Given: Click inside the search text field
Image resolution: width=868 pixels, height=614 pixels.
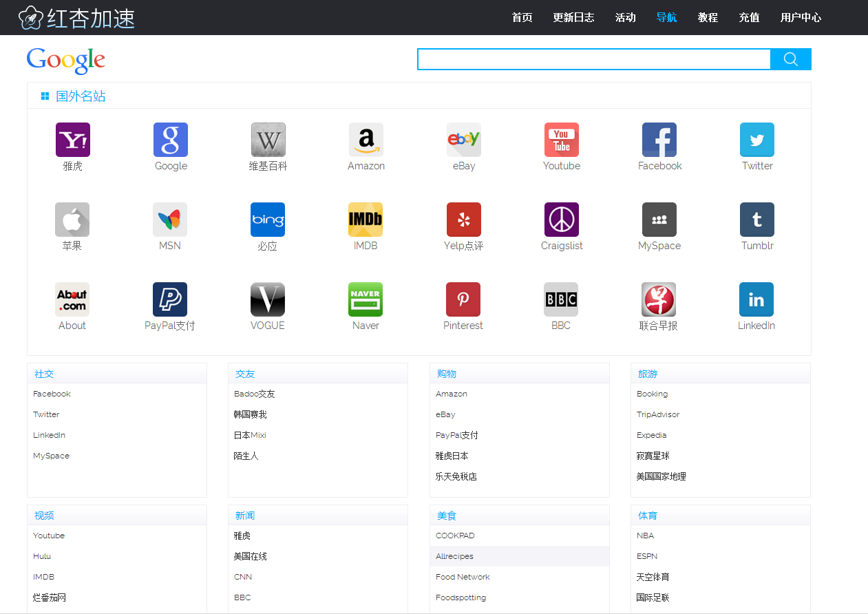Looking at the screenshot, I should pyautogui.click(x=593, y=59).
